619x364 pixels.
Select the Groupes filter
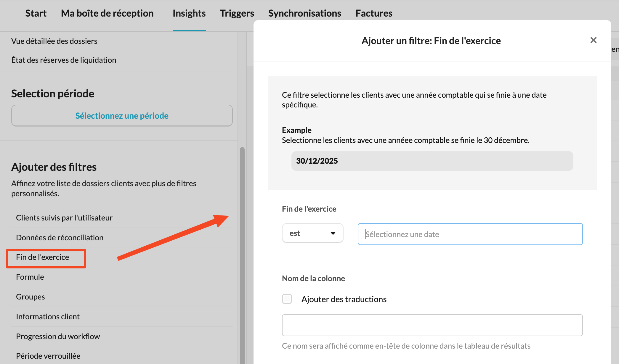pyautogui.click(x=31, y=297)
